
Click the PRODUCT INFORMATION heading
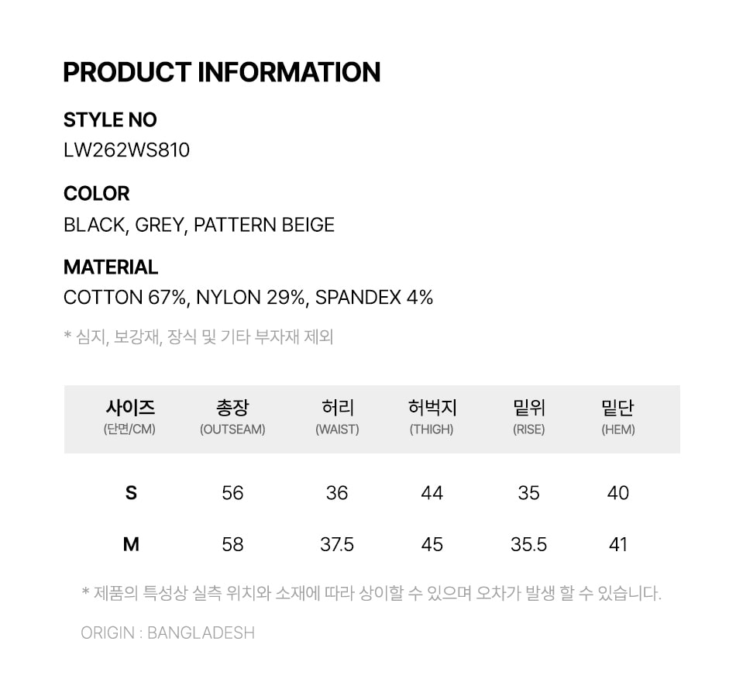click(222, 72)
